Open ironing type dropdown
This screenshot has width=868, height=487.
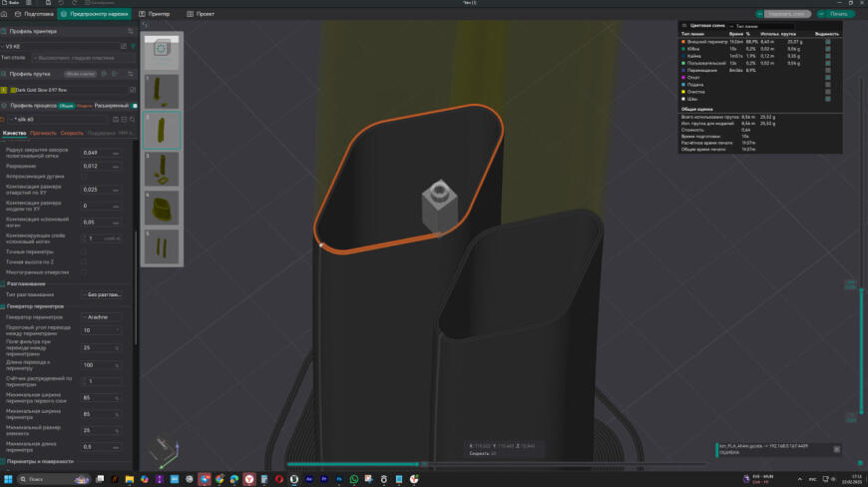pos(103,294)
